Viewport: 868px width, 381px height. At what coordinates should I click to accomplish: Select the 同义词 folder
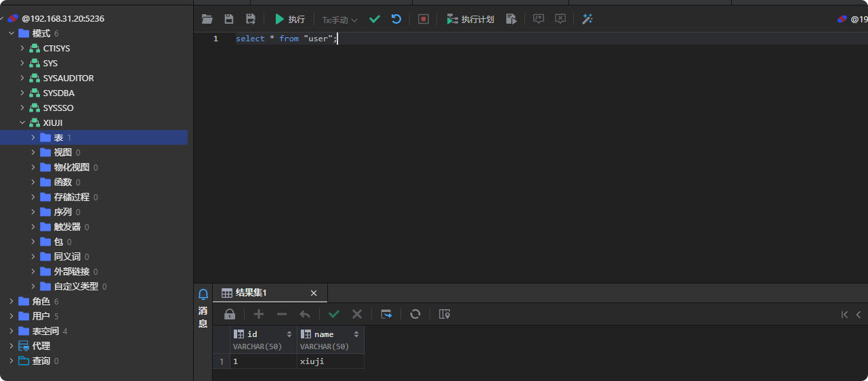[67, 256]
